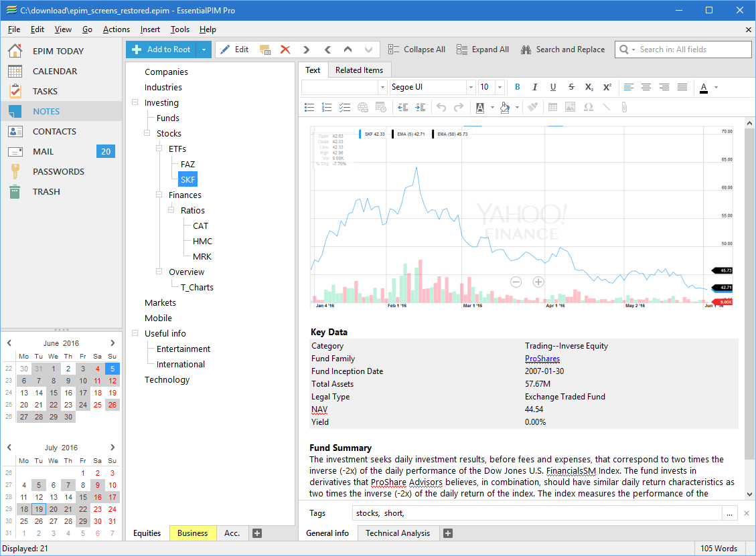Image resolution: width=756 pixels, height=556 pixels.
Task: Click Collapse All button
Action: [x=417, y=50]
